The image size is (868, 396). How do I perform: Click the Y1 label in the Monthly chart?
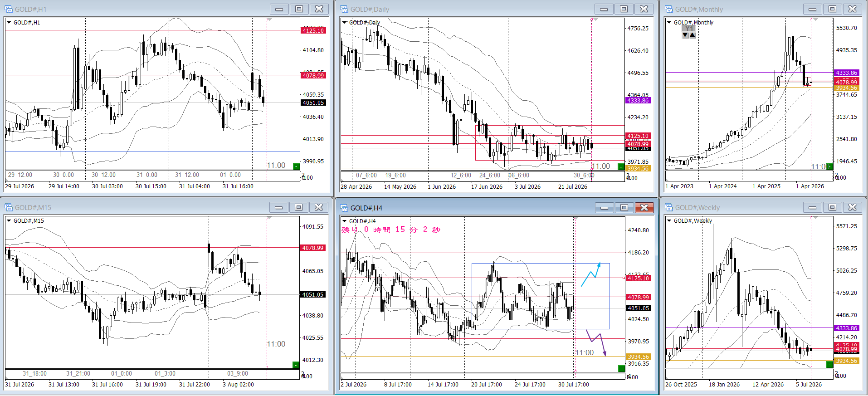[689, 28]
